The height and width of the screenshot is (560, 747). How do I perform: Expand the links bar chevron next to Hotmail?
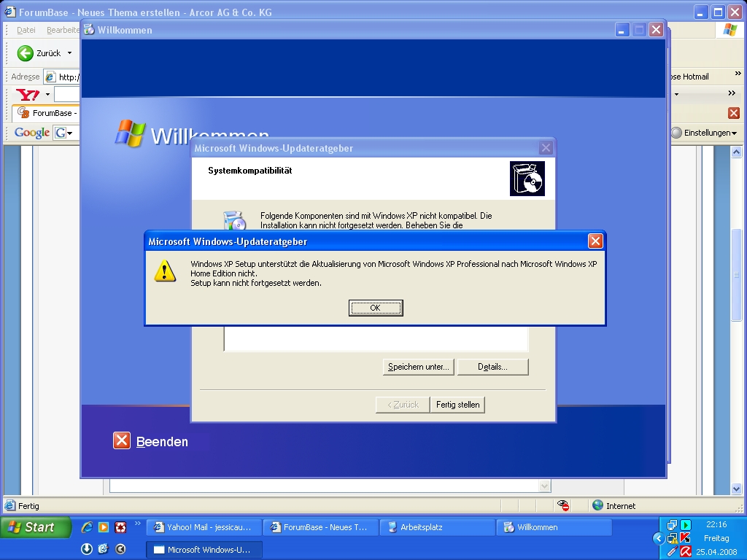pos(738,74)
